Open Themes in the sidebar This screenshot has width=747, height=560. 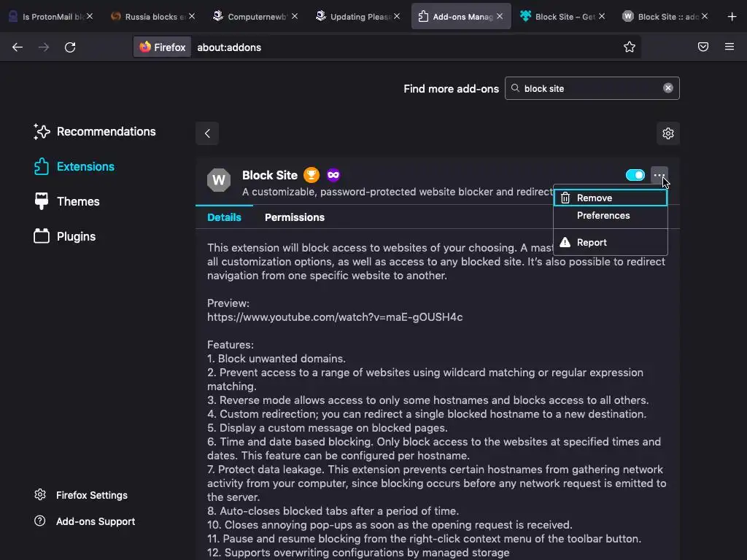pos(66,201)
